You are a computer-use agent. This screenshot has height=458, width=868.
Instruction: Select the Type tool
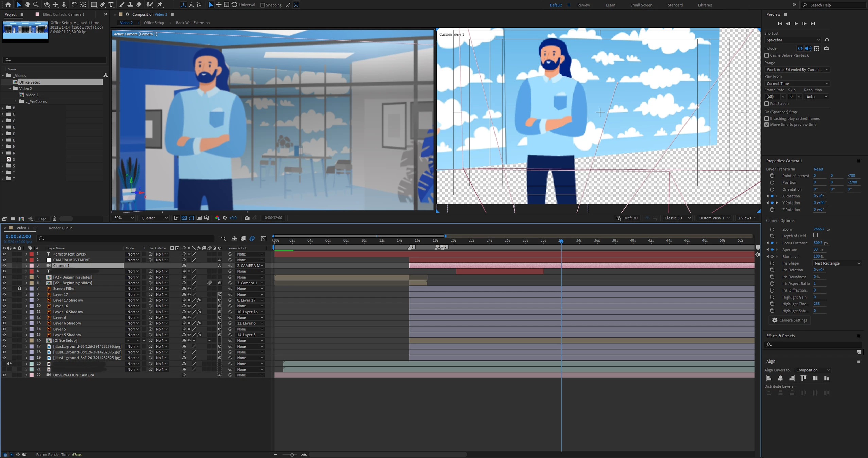[111, 5]
